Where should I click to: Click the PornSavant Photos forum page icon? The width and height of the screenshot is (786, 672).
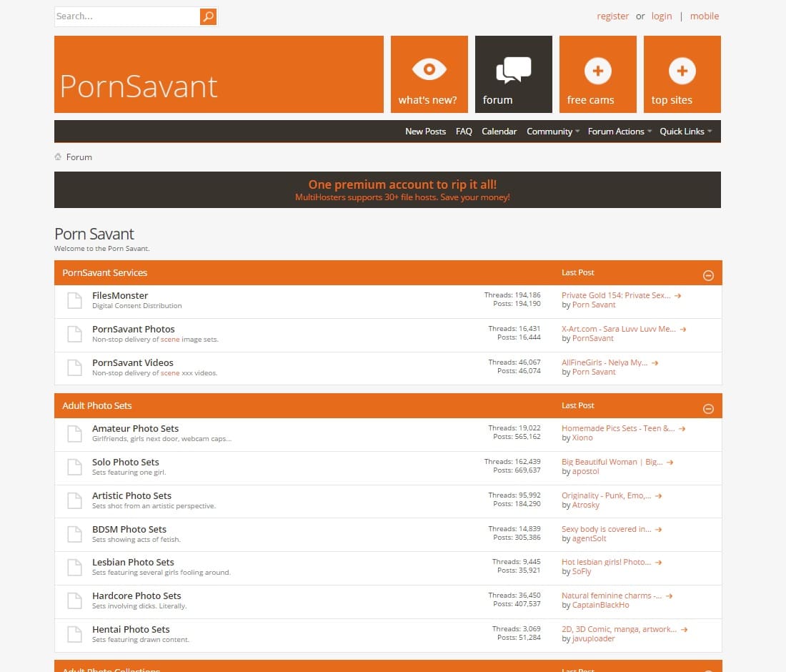(x=75, y=334)
